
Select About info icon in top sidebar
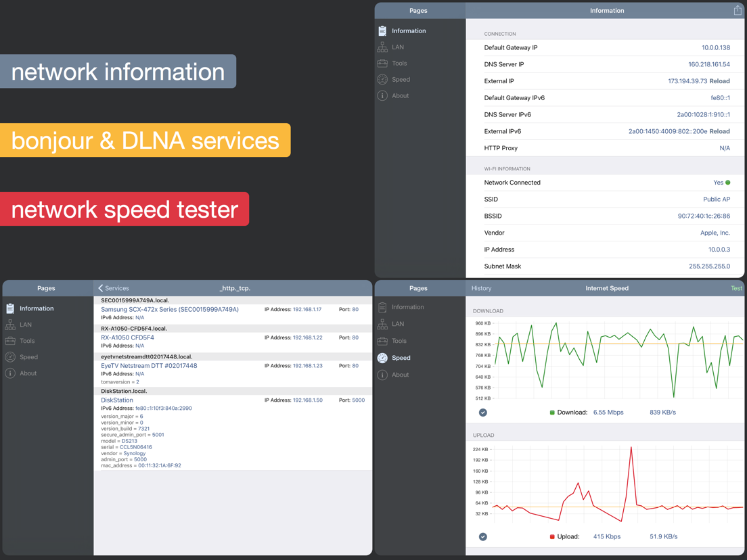point(382,96)
